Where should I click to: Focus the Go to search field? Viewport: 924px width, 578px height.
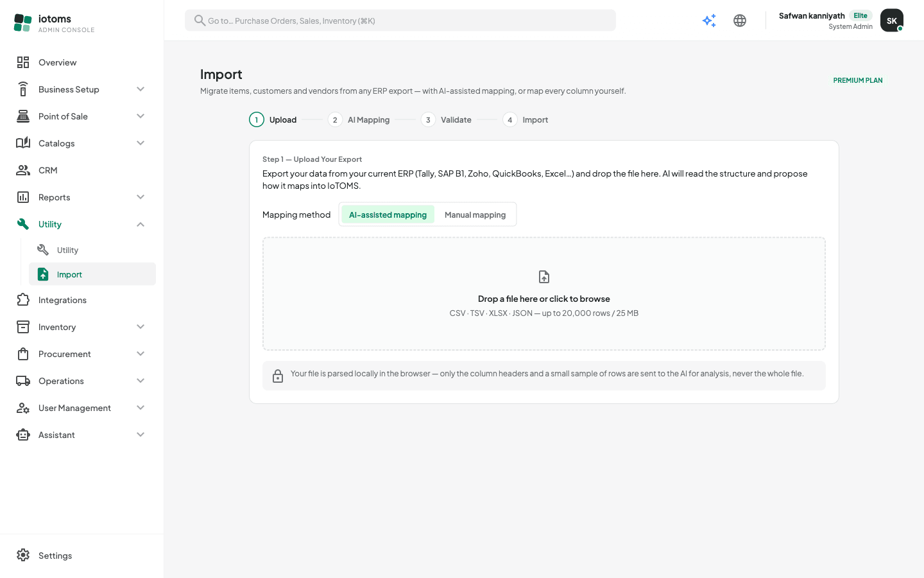point(400,21)
